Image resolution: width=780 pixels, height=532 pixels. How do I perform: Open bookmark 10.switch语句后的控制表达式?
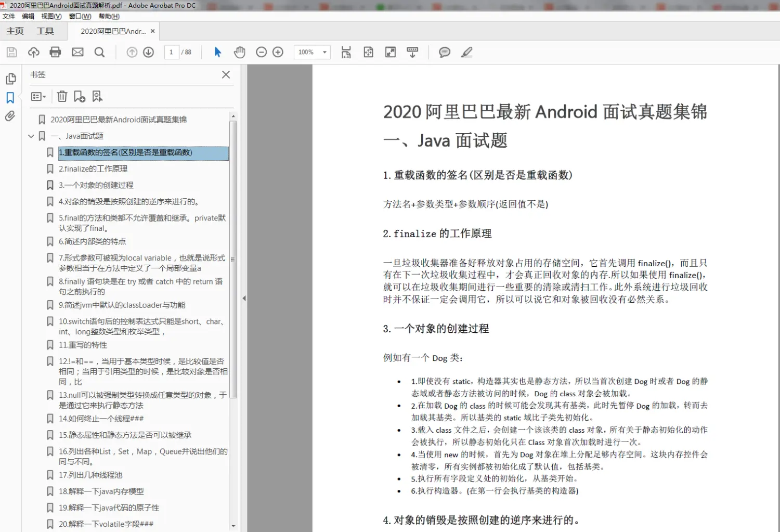coord(142,327)
